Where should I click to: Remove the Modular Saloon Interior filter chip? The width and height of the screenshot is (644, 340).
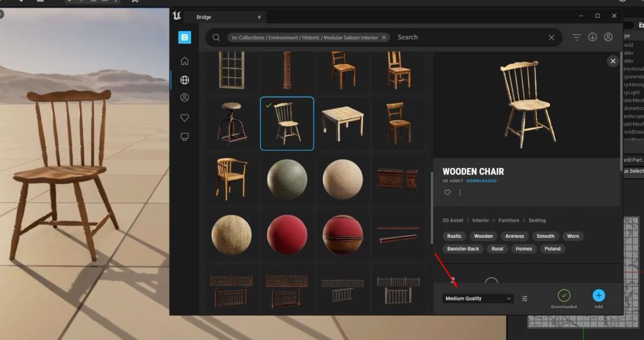pos(384,37)
